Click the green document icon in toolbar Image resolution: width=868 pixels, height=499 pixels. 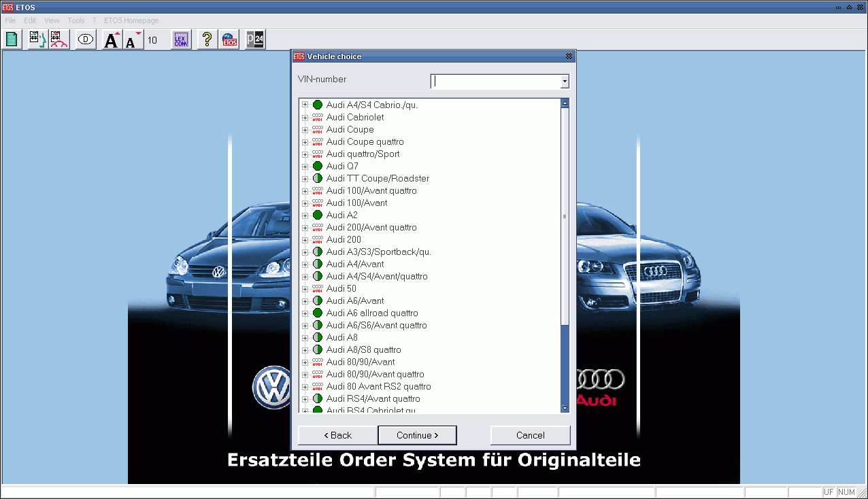click(x=12, y=39)
